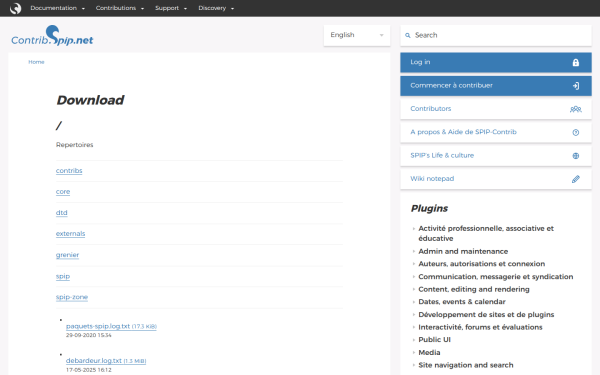The image size is (600, 375).
Task: Expand the English language dropdown
Action: (x=357, y=35)
